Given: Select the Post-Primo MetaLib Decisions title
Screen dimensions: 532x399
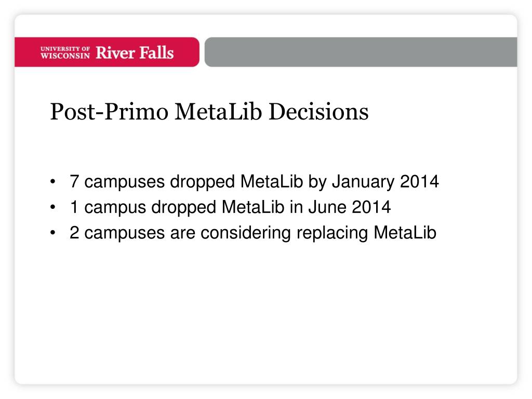Looking at the screenshot, I should (x=209, y=112).
